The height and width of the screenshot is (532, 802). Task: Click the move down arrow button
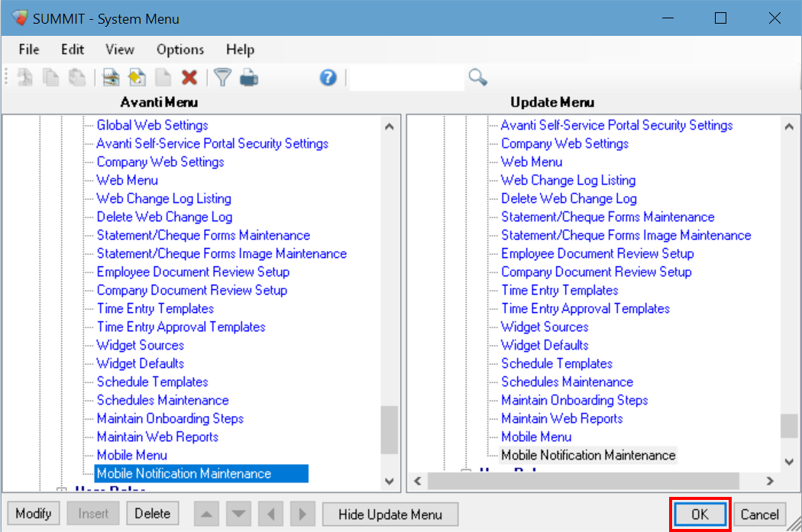(238, 514)
